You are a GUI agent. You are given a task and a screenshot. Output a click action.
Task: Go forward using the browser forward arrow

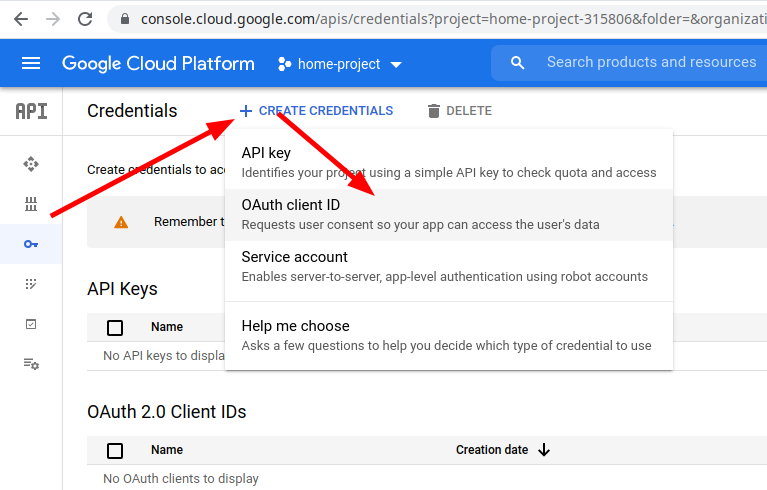53,19
